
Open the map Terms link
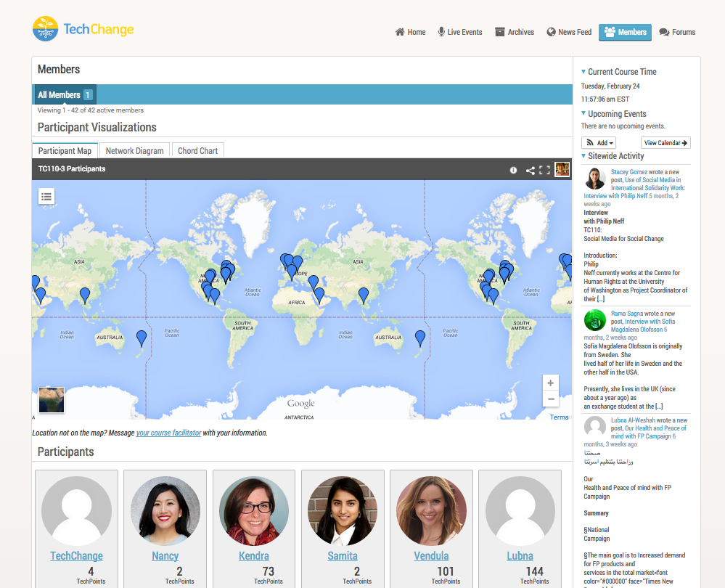pyautogui.click(x=559, y=417)
